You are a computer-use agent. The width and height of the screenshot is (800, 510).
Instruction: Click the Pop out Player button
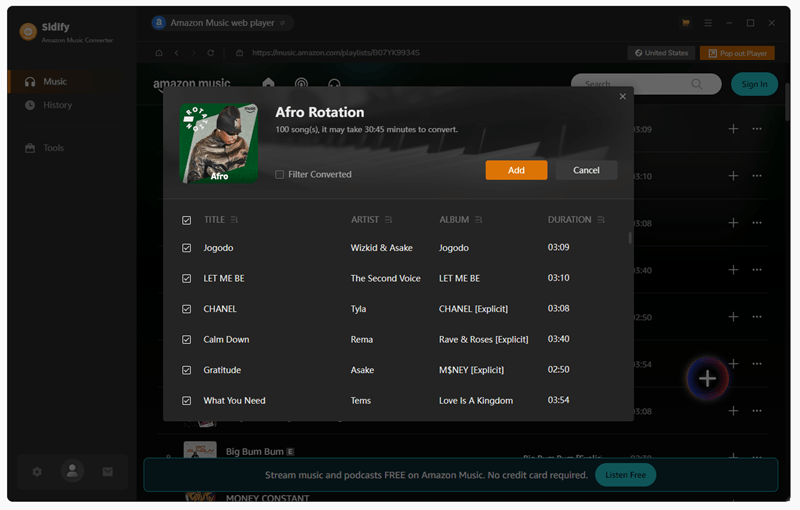pos(737,53)
